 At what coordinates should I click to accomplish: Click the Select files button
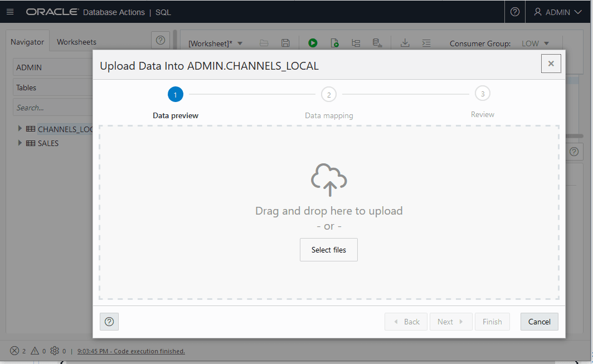pos(328,250)
